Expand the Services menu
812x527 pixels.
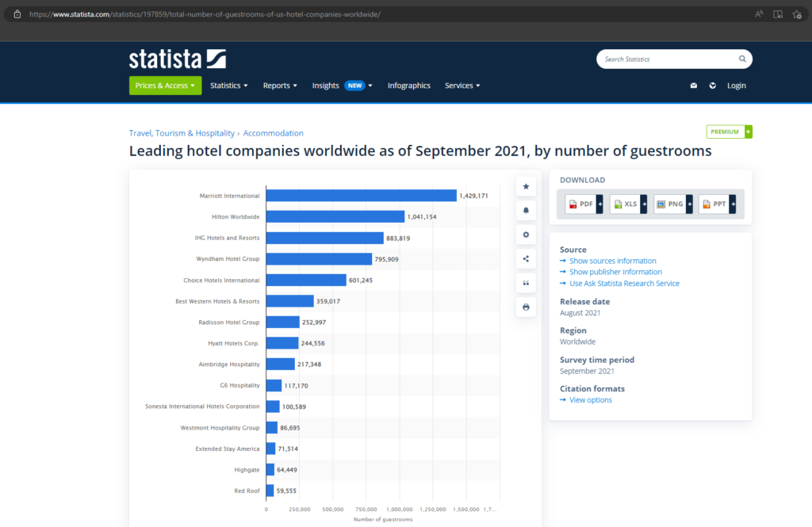(462, 86)
